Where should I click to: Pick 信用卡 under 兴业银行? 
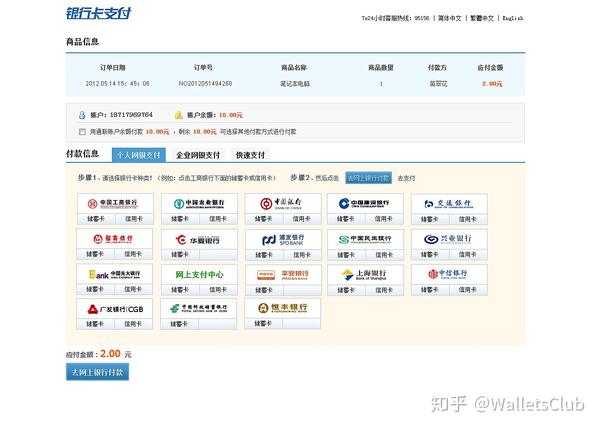click(468, 254)
